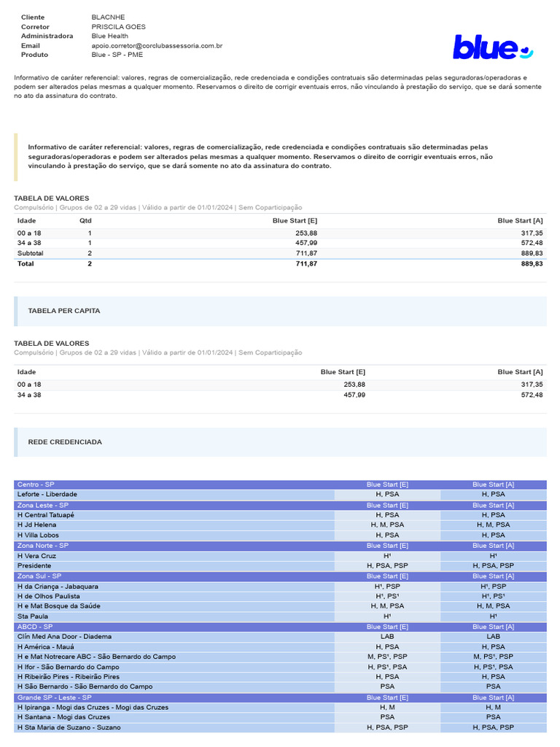The width and height of the screenshot is (560, 747).
Task: Click the Centro - SP region header row
Action: click(x=280, y=484)
